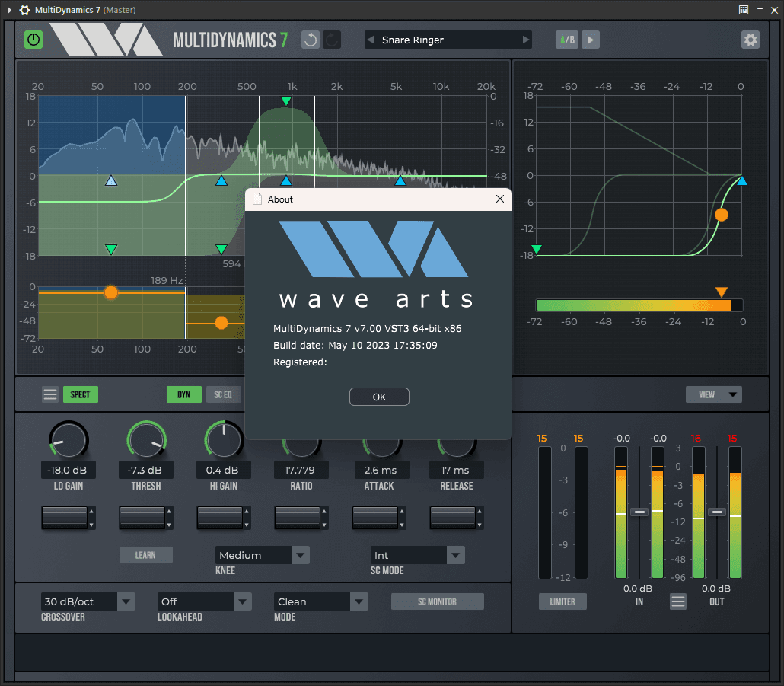Open the CROSSOVER dropdown showing 30 dB/oct
This screenshot has height=686, width=784.
click(x=88, y=601)
